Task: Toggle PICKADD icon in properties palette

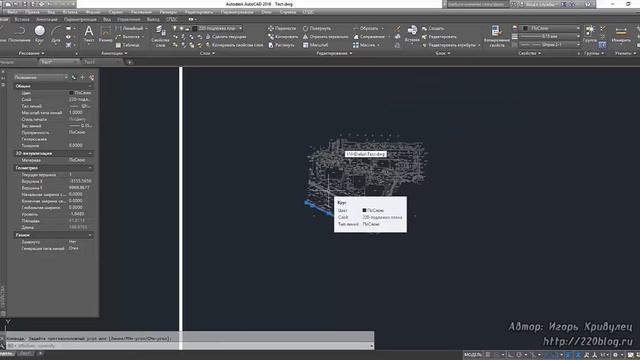Action: coord(74,77)
